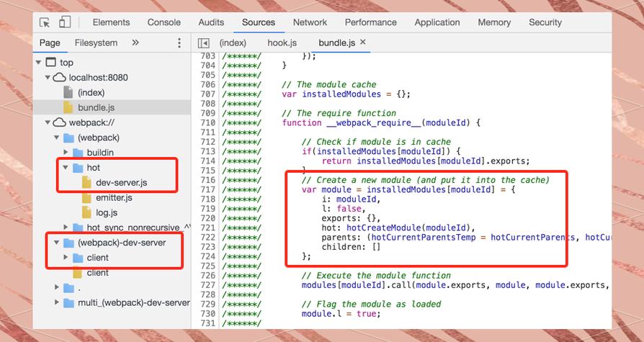The width and height of the screenshot is (644, 342).
Task: Click 'var installedModules = {};' on line 707
Action: click(x=346, y=94)
